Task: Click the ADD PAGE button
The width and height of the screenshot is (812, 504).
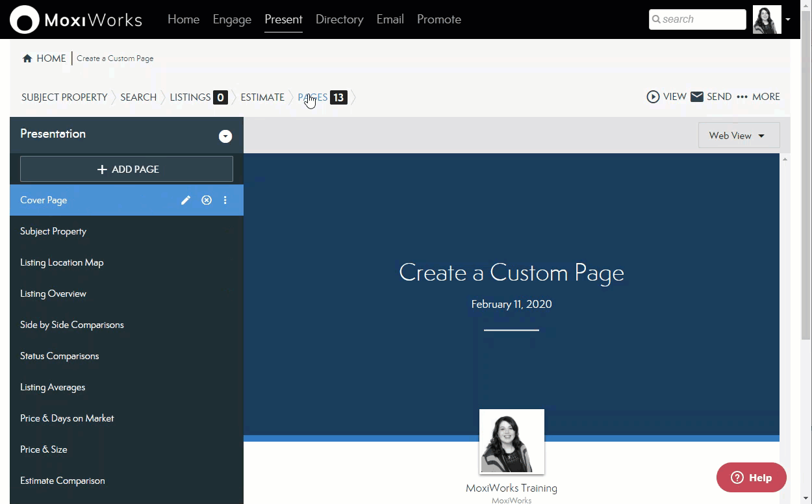Action: [x=127, y=169]
